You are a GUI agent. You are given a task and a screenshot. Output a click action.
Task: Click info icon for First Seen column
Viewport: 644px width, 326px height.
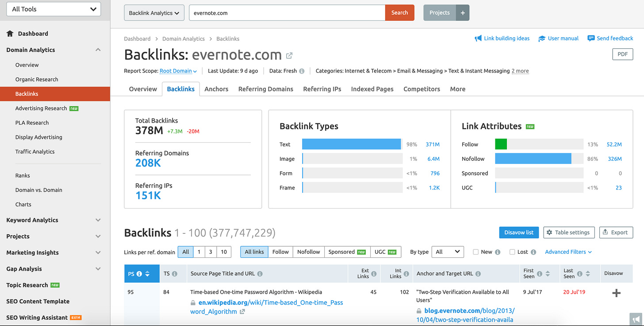tap(540, 274)
